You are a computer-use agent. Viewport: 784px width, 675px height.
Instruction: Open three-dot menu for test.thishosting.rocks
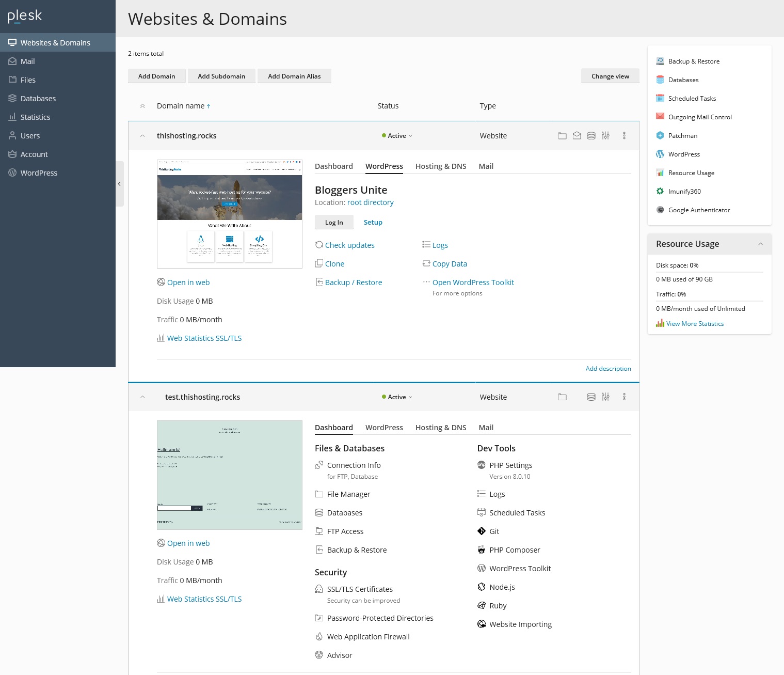[x=624, y=397]
